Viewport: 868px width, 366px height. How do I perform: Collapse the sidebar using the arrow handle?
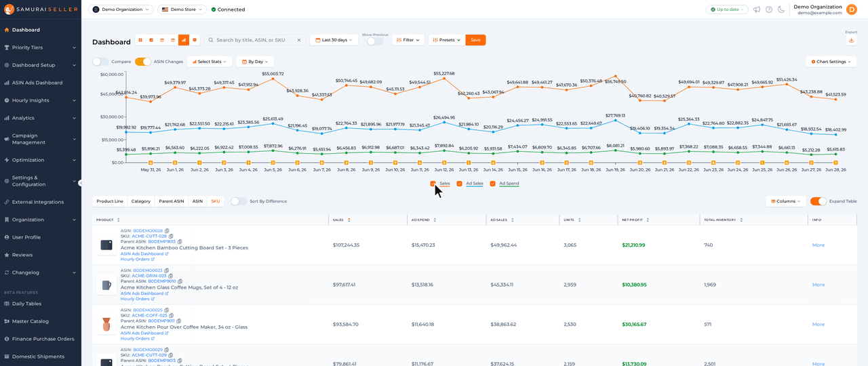(81, 183)
